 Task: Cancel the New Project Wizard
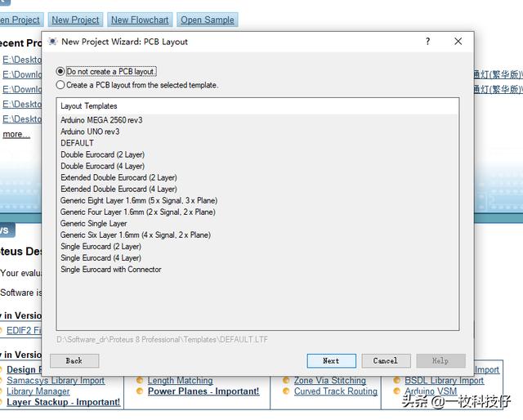[386, 360]
